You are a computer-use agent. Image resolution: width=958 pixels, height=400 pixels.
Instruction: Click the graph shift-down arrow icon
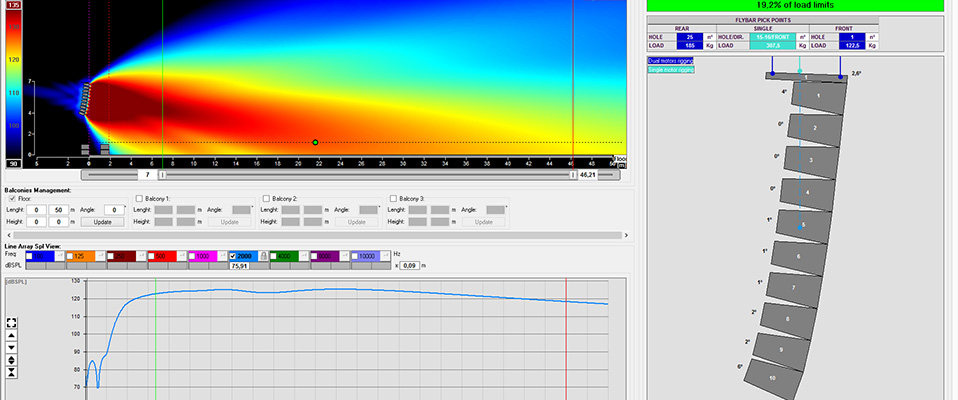coord(11,348)
